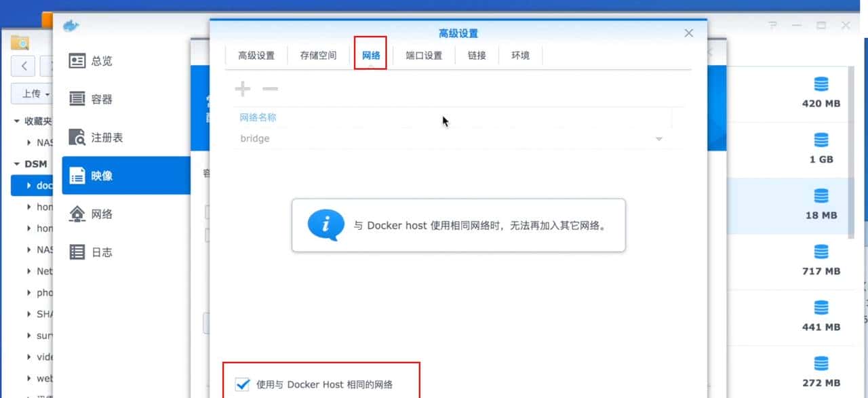Open the 上传 upload button menu
This screenshot has width=868, height=398.
(32, 94)
